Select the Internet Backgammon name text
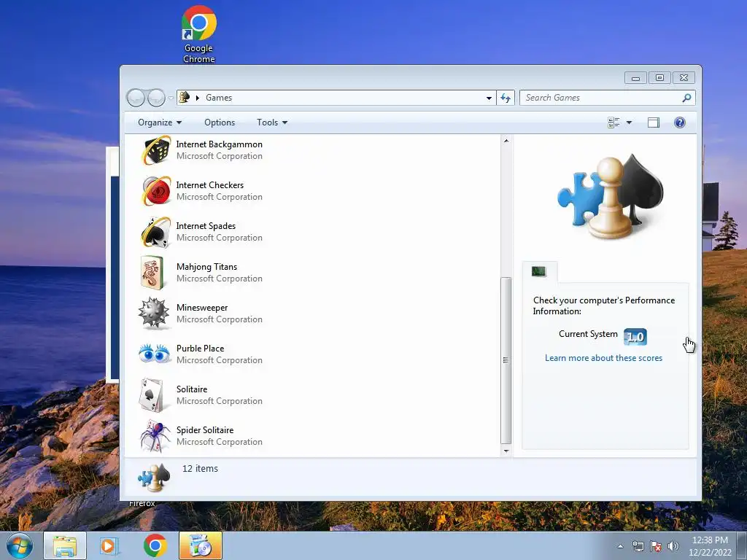This screenshot has height=560, width=747. pos(219,144)
